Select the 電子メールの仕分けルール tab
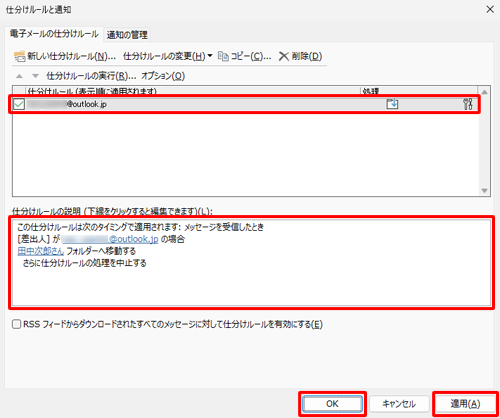This screenshot has height=418, width=500. [x=54, y=34]
